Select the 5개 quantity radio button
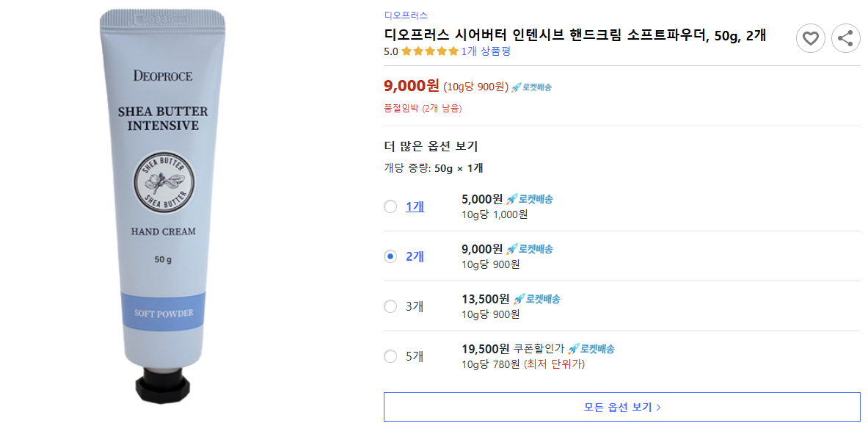868x426 pixels. click(x=390, y=356)
